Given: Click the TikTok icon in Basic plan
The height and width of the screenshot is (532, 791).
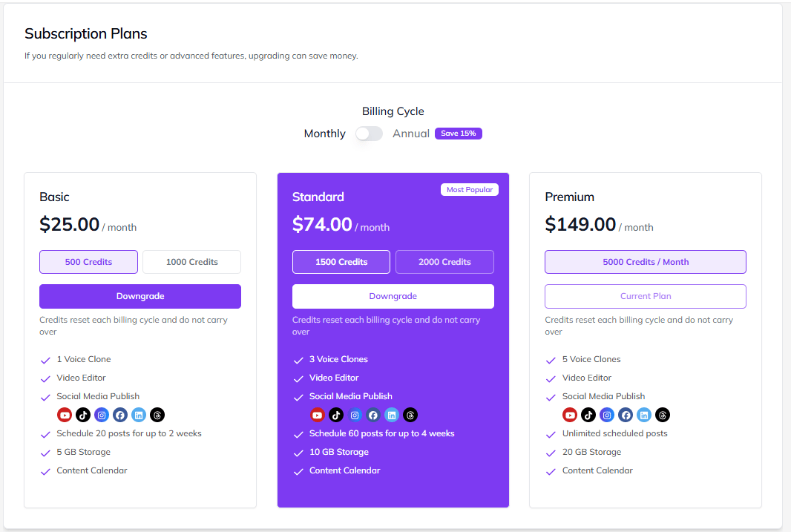Looking at the screenshot, I should [83, 415].
